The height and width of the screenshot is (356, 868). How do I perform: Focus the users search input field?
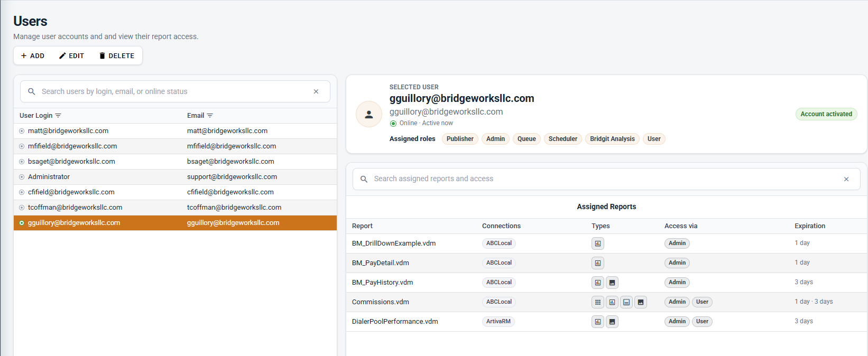pyautogui.click(x=175, y=91)
